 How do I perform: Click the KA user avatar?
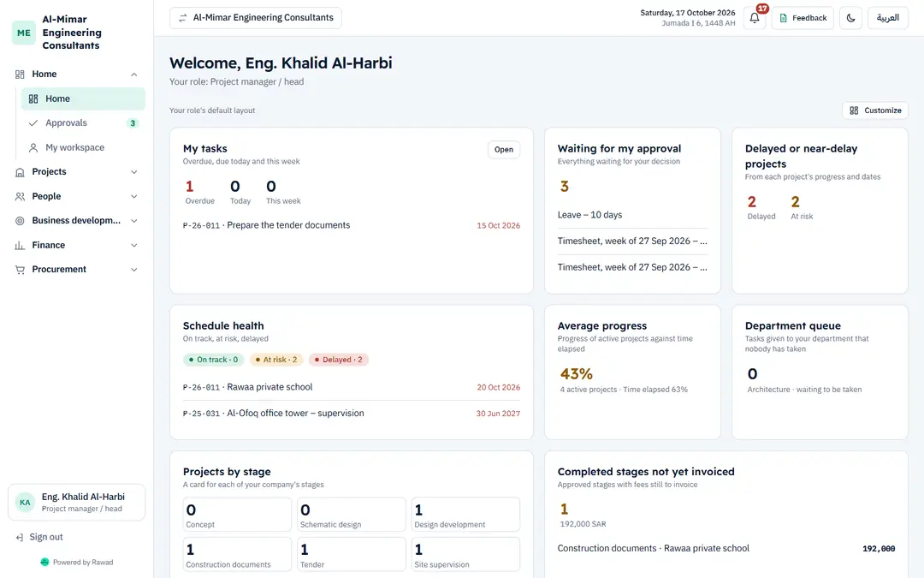tap(25, 503)
